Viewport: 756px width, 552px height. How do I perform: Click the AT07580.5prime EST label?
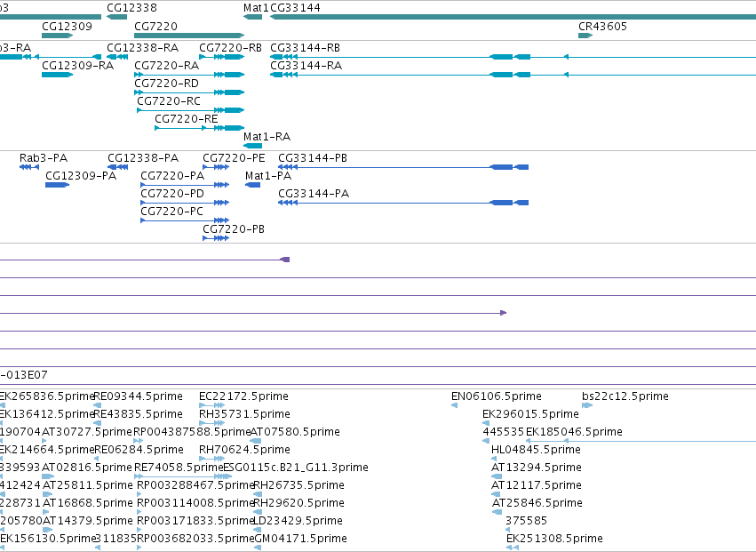tap(295, 432)
